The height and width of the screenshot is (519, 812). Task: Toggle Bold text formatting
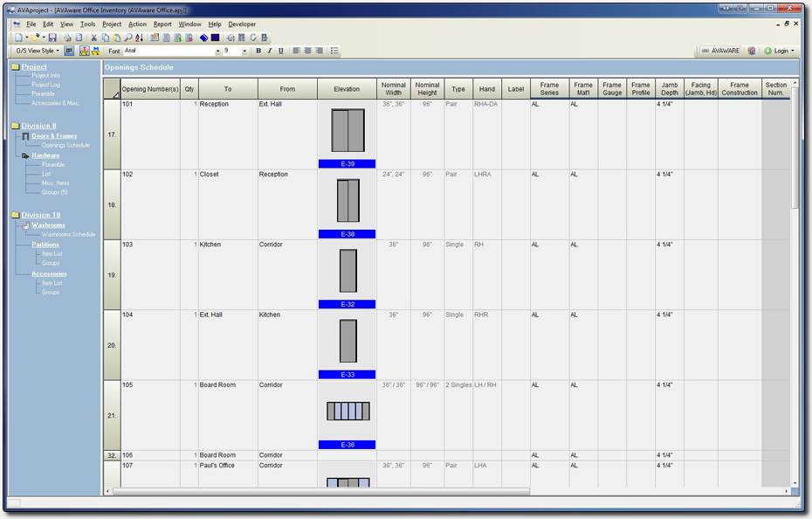pos(258,51)
